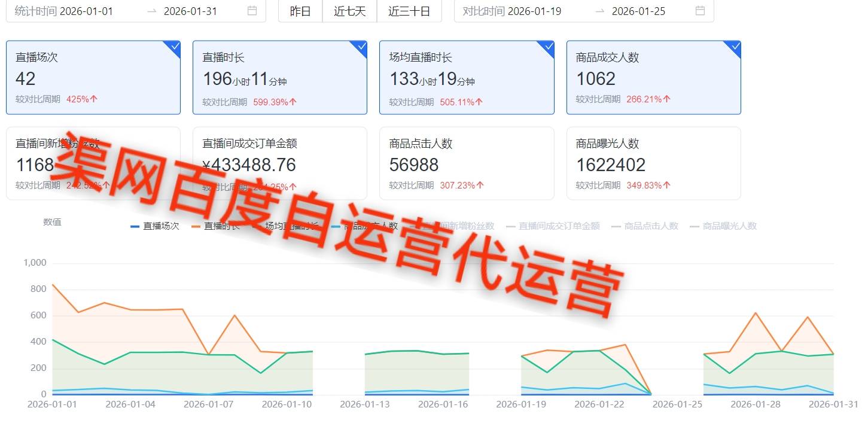Select the 近七天 quick range tab
The width and height of the screenshot is (868, 423).
pos(349,11)
